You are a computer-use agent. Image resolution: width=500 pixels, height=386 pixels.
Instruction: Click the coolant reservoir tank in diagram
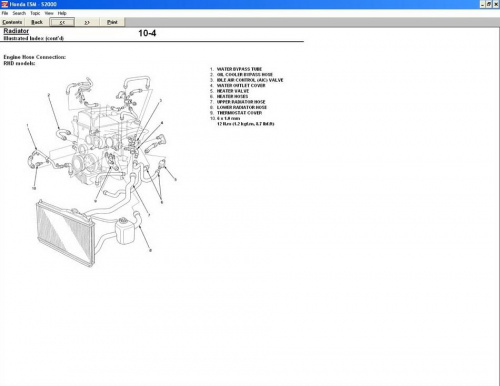coord(125,231)
